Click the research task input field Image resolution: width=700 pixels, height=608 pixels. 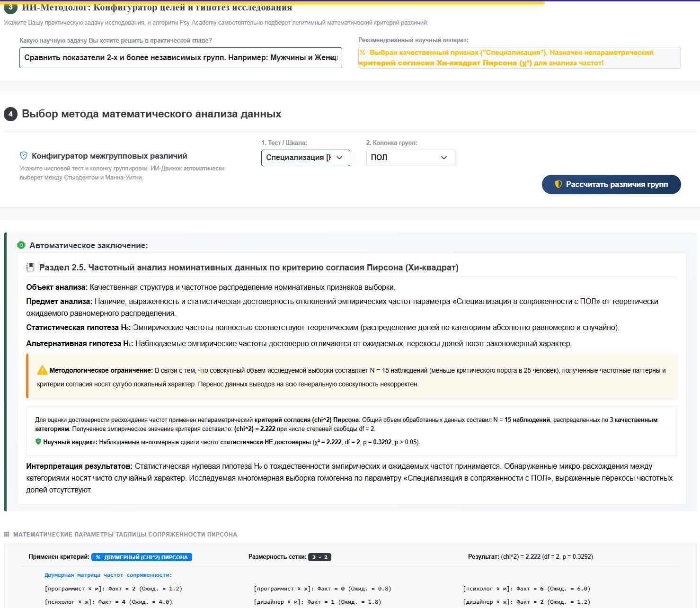[x=181, y=58]
